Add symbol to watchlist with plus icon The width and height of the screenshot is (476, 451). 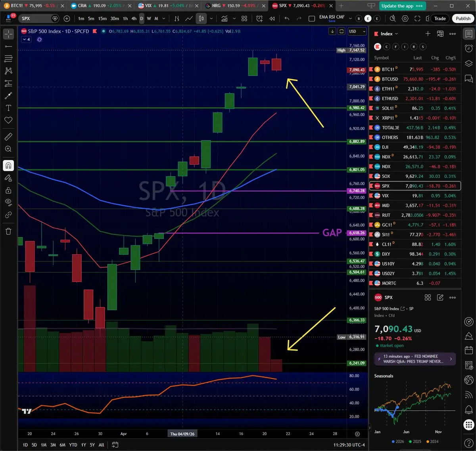(428, 34)
